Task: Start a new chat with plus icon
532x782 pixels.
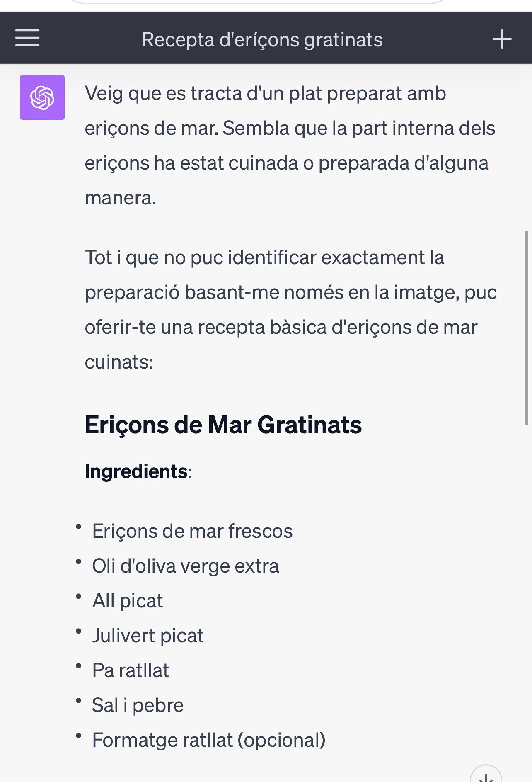Action: tap(502, 39)
